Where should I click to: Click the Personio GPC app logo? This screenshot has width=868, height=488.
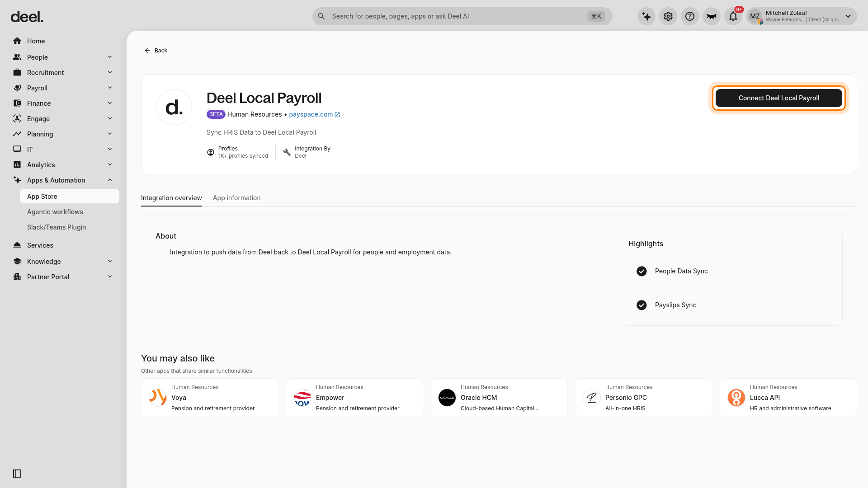tap(592, 398)
